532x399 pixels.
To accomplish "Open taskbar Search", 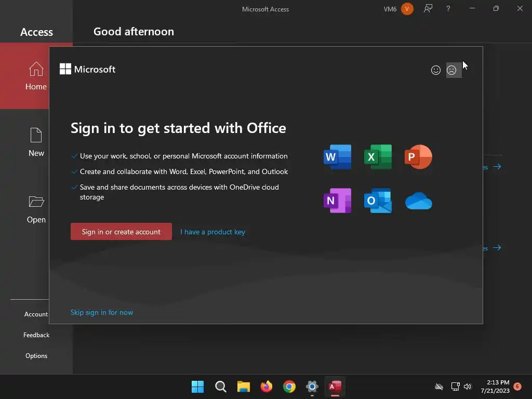I will 220,387.
